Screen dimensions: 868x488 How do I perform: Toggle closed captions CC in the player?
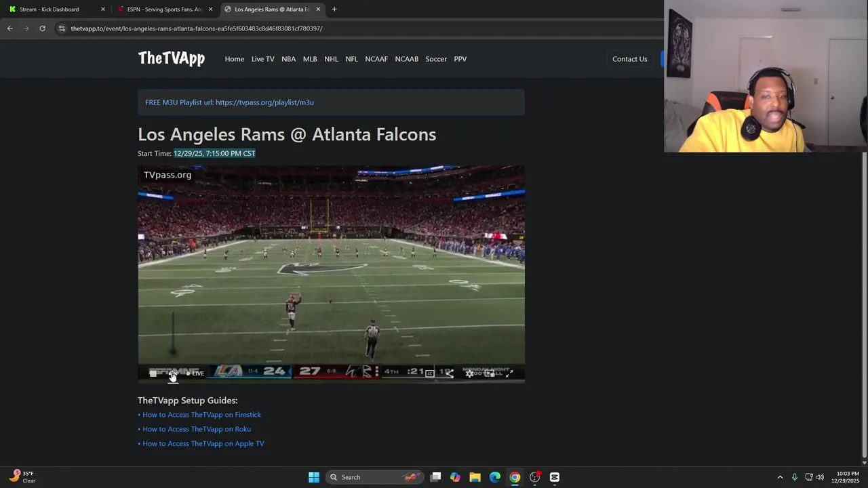(430, 373)
